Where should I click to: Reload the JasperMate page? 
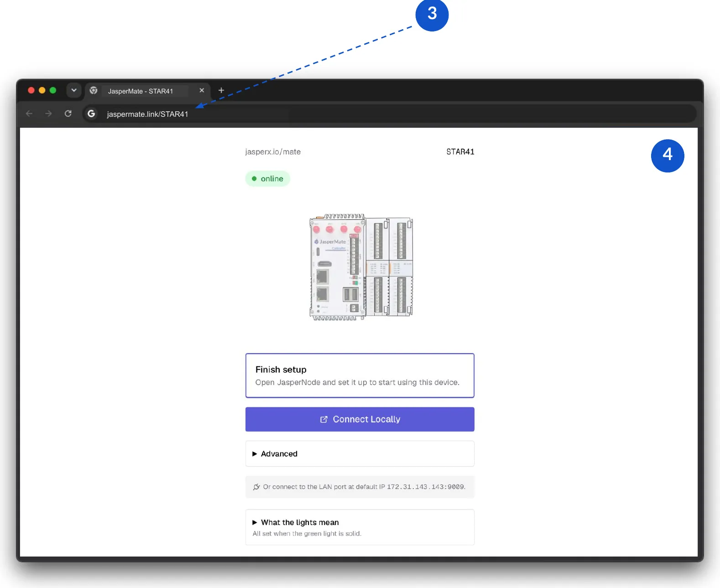(68, 114)
